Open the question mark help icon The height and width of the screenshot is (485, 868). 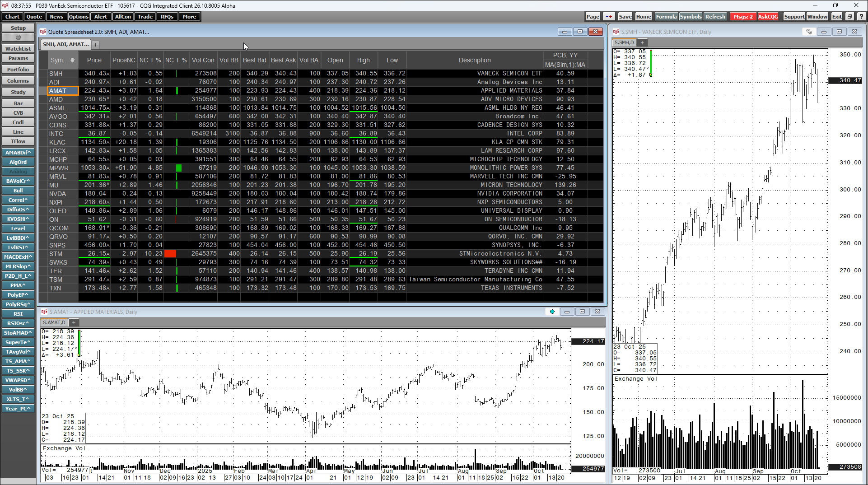(x=861, y=17)
